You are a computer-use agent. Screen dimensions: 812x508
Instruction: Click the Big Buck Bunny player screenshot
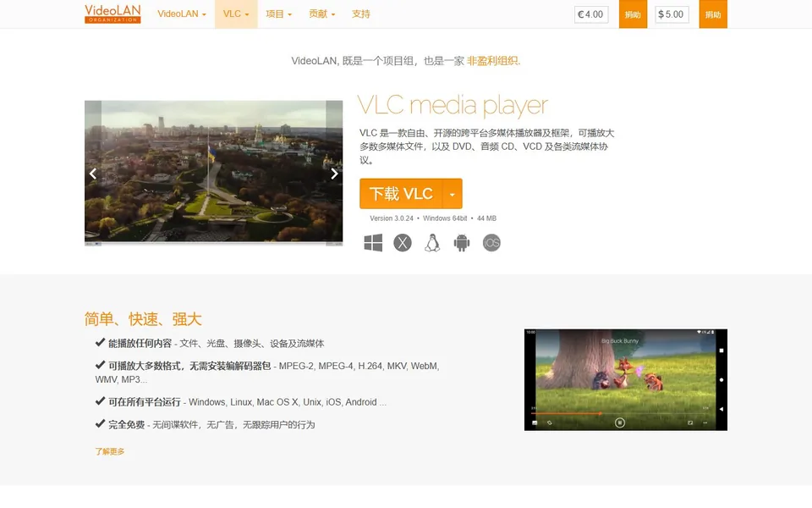tap(626, 379)
